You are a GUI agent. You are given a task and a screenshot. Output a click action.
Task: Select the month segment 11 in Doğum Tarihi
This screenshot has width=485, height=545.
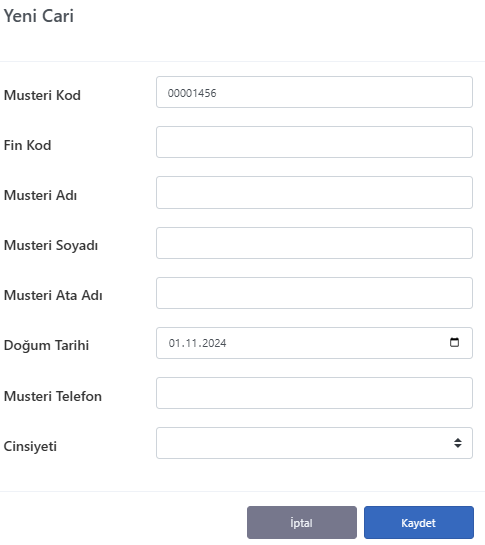[x=189, y=343]
